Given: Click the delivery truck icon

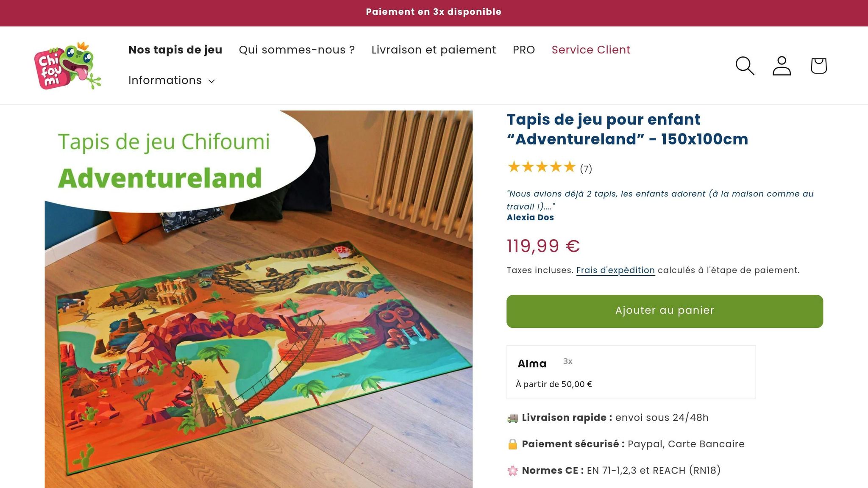Looking at the screenshot, I should pos(512,418).
